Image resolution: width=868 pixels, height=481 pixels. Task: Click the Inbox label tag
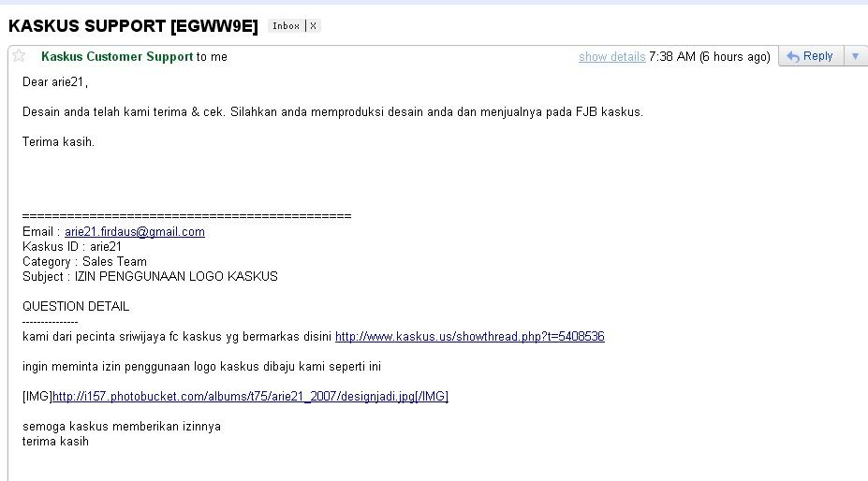pos(286,26)
